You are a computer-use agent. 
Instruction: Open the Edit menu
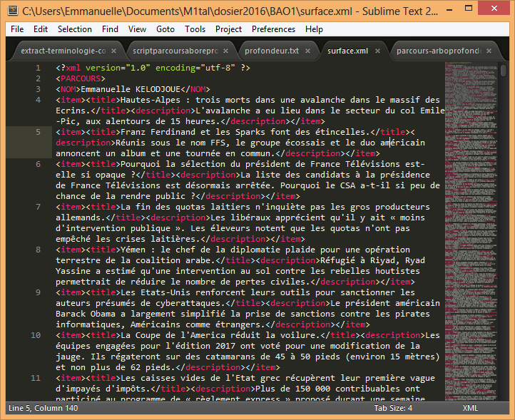41,29
